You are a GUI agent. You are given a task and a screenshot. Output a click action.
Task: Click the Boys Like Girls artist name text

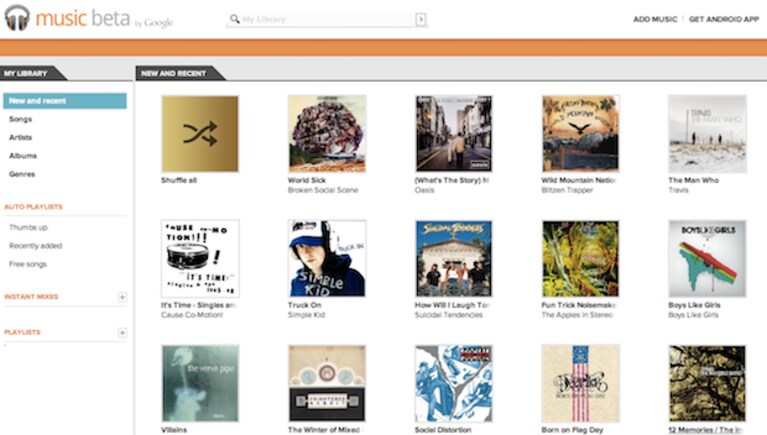tap(694, 315)
